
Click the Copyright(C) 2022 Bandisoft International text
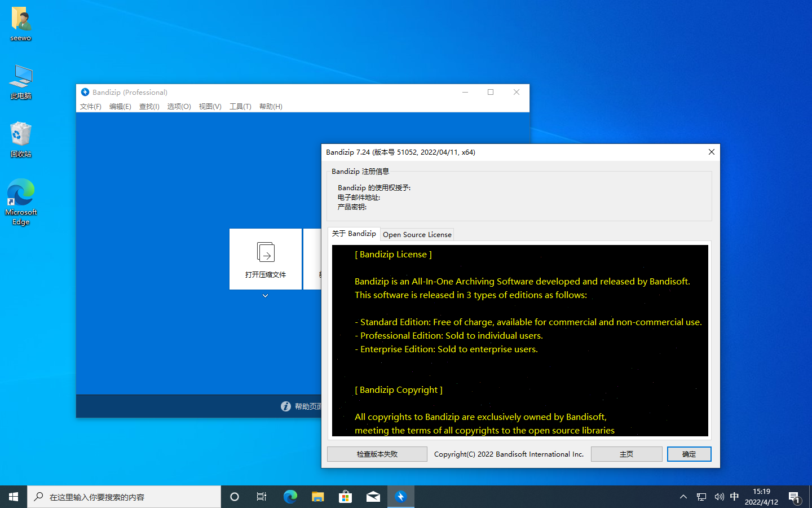[x=509, y=454]
